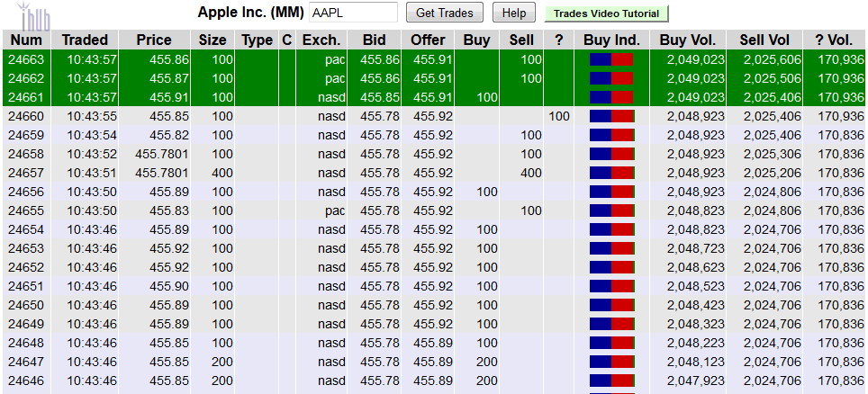
Task: Select trade number 24646 in the list
Action: 26,381
